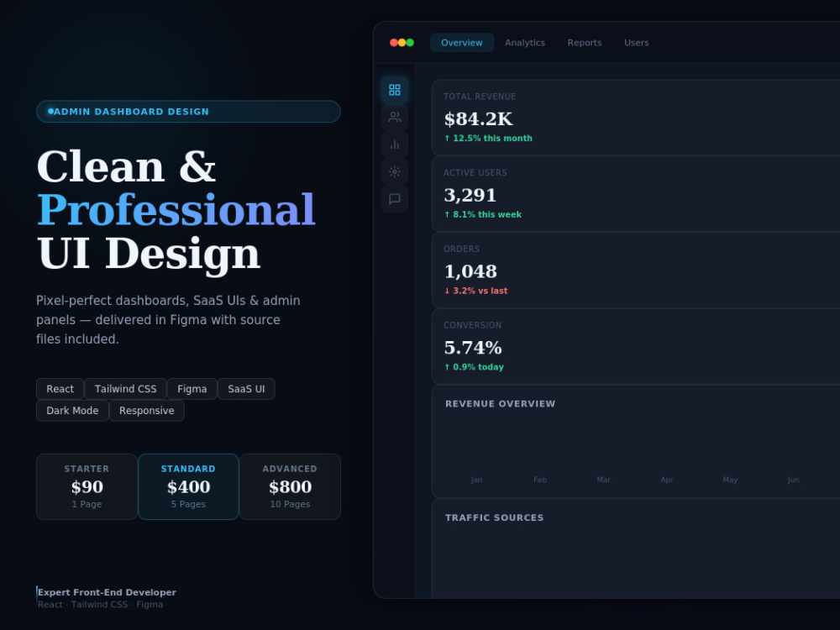Click the green window dot
The image size is (840, 630).
pyautogui.click(x=411, y=42)
